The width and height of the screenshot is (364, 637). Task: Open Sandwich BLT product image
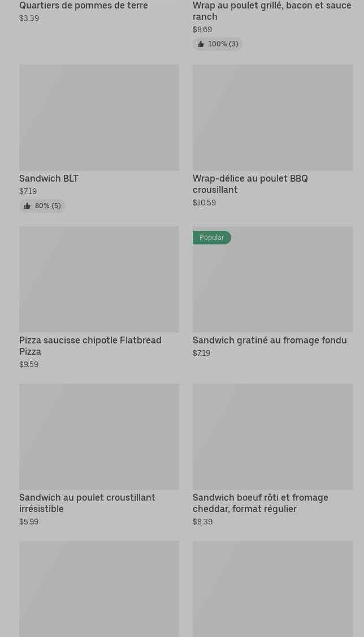tap(99, 118)
